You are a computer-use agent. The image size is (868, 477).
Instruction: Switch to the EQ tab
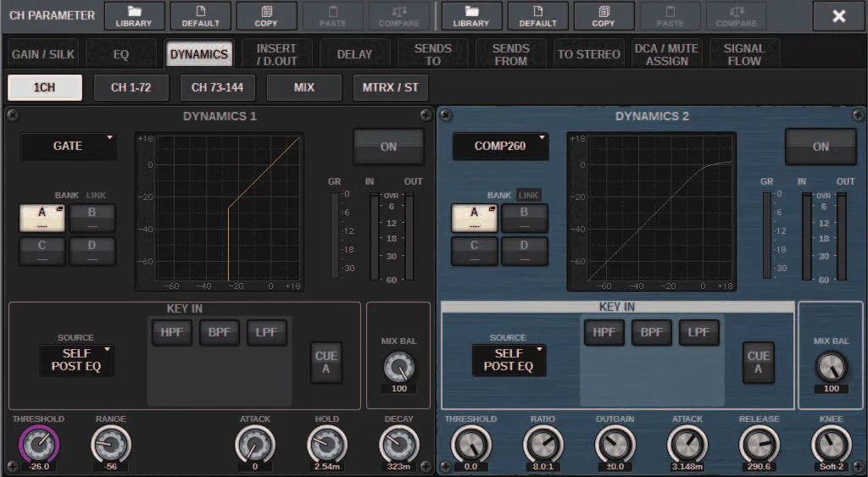click(120, 54)
